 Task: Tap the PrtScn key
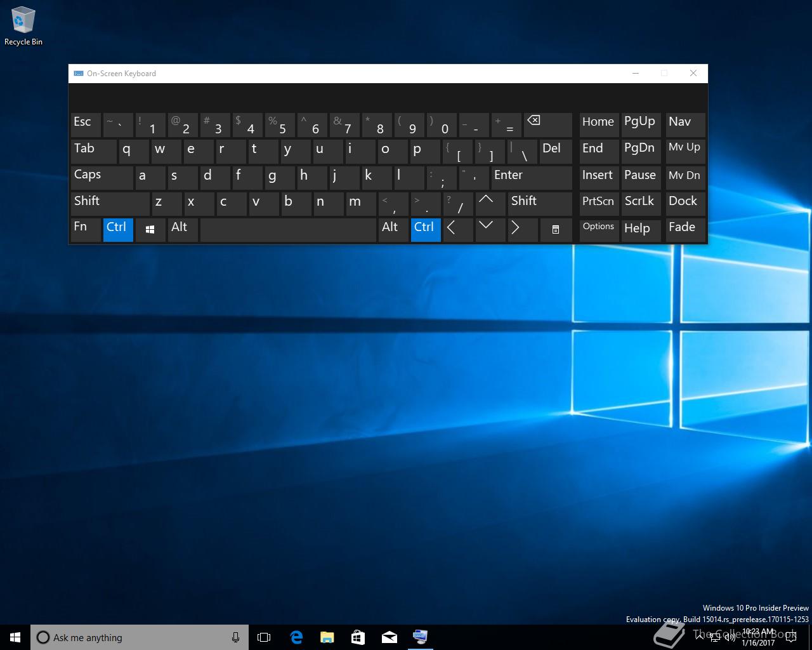[599, 204]
